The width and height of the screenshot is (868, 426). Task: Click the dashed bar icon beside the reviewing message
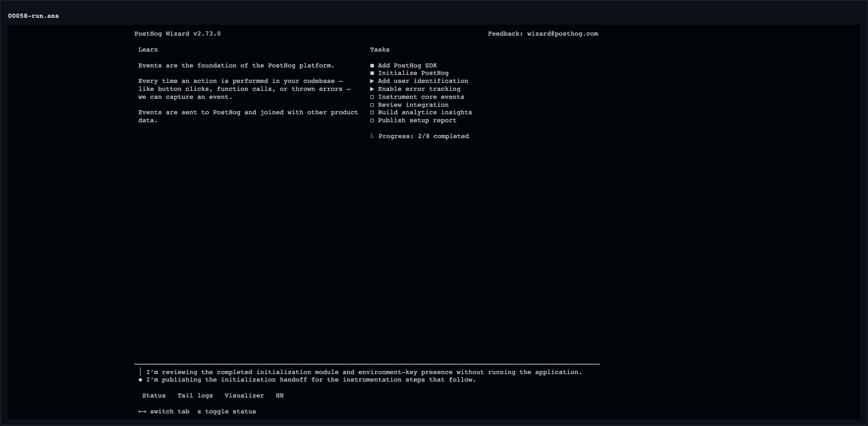click(140, 372)
